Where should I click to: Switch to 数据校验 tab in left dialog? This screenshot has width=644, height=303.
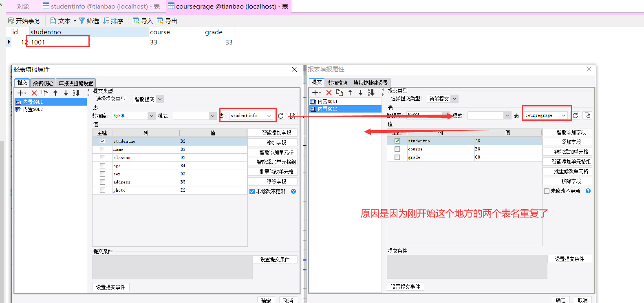point(43,83)
